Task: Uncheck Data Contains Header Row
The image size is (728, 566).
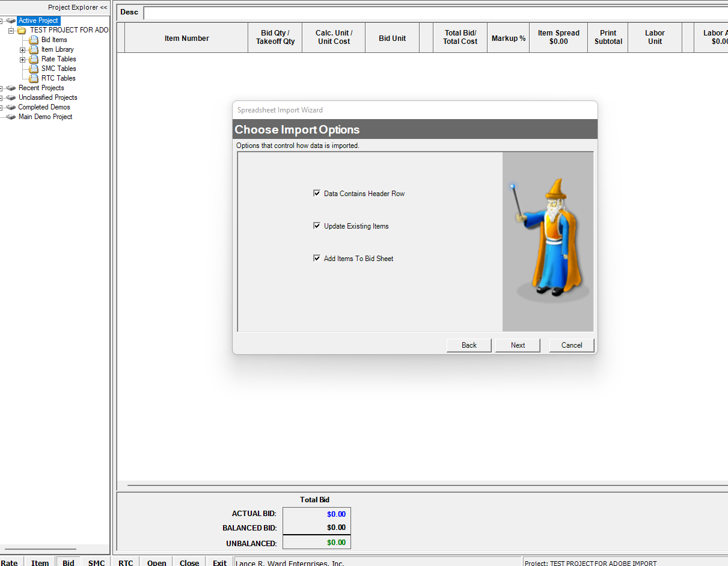Action: (x=317, y=194)
